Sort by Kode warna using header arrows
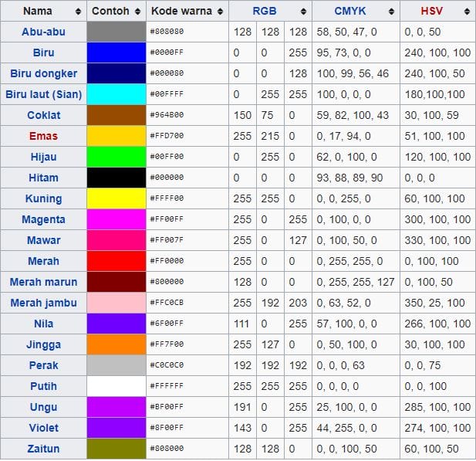476x461 pixels. [x=221, y=12]
